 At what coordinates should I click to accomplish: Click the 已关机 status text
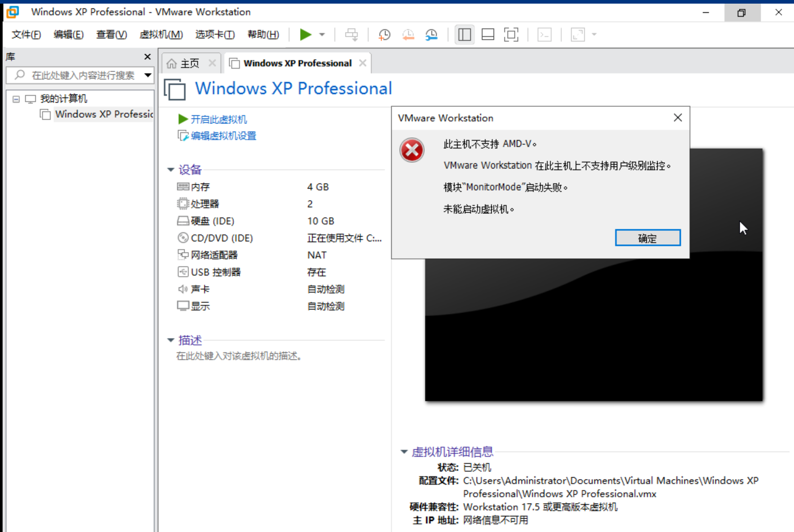tap(477, 467)
